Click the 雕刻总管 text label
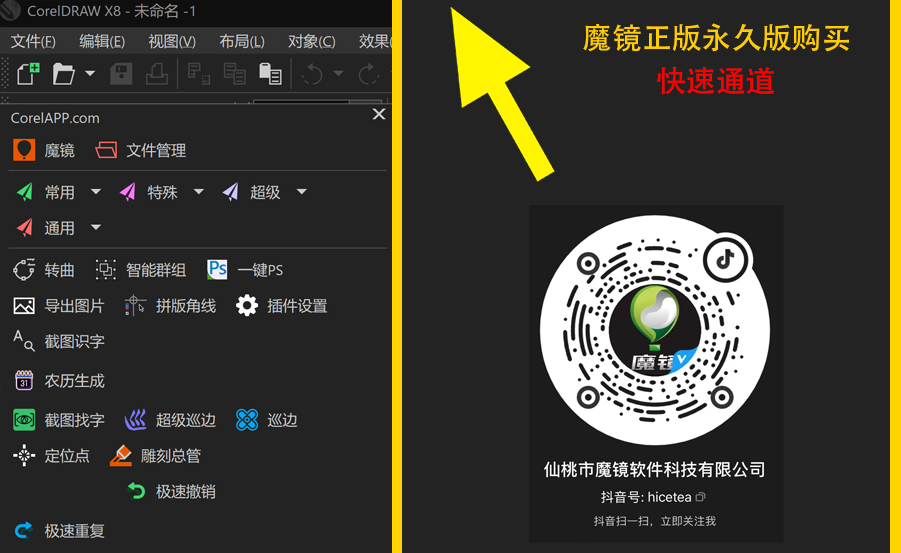 tap(171, 456)
